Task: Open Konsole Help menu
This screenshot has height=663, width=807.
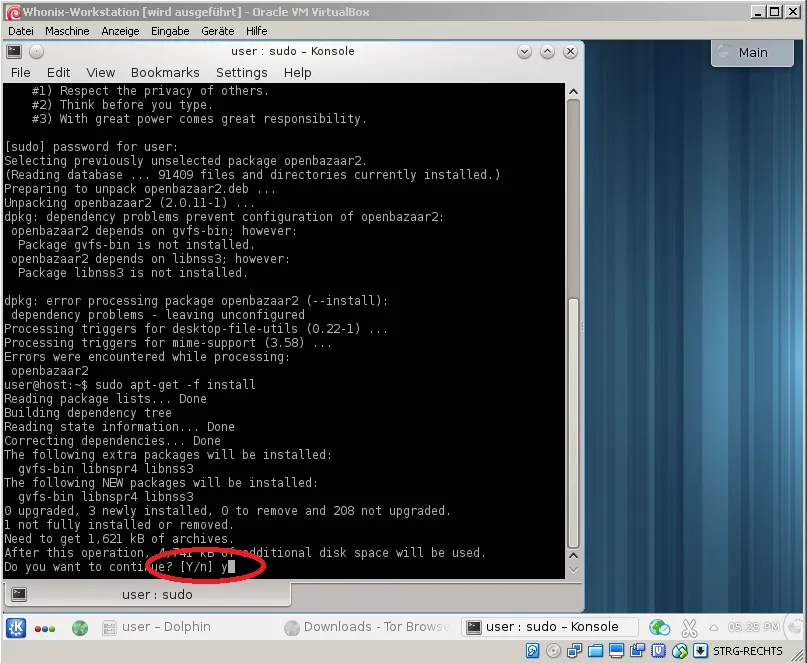Action: (297, 73)
